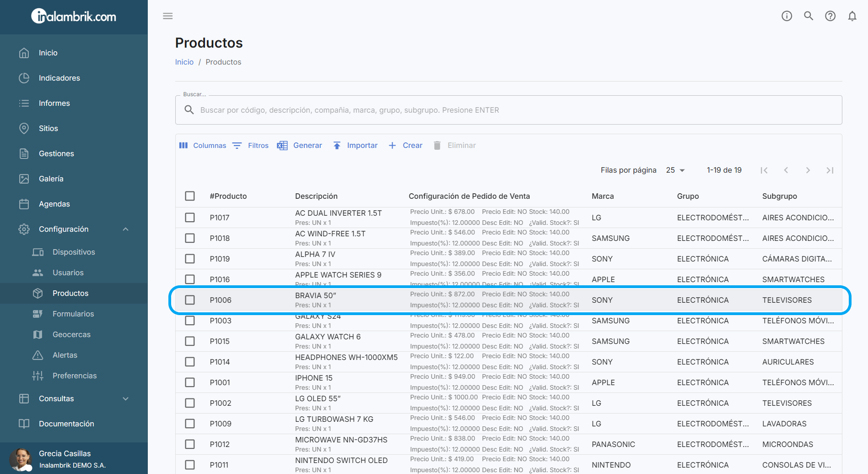
Task: Click the Productos box icon
Action: tap(38, 293)
